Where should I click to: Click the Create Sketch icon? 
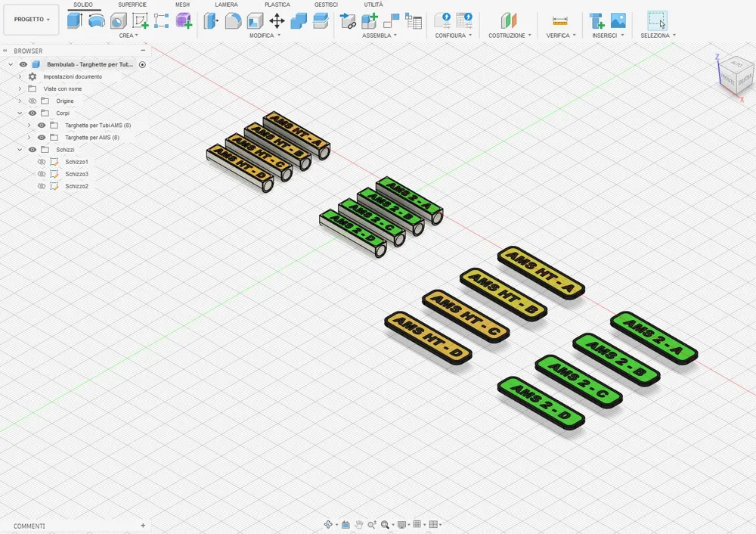tap(141, 21)
